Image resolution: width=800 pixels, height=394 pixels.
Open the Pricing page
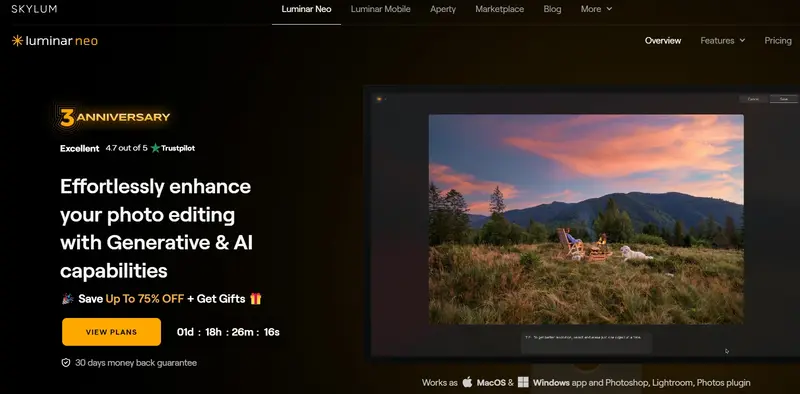click(x=778, y=41)
